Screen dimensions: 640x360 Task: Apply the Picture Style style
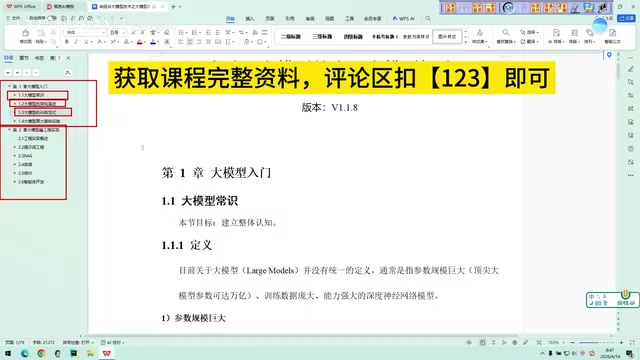pyautogui.click(x=447, y=37)
